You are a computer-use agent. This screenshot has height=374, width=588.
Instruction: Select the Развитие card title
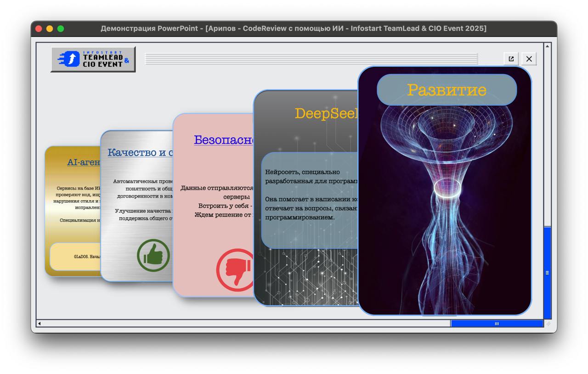(447, 89)
